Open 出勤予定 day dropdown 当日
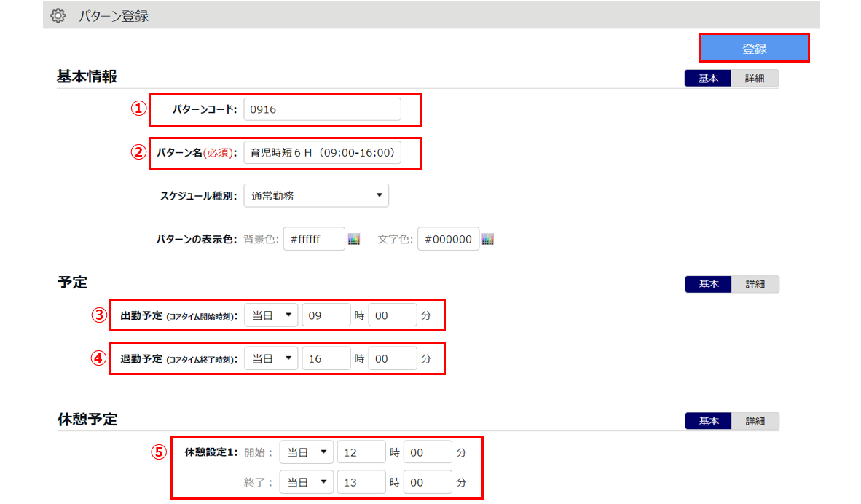Image resolution: width=861 pixels, height=504 pixels. point(271,315)
